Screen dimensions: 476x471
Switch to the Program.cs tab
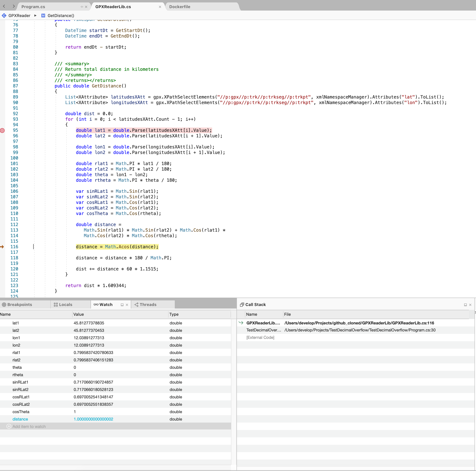[33, 7]
